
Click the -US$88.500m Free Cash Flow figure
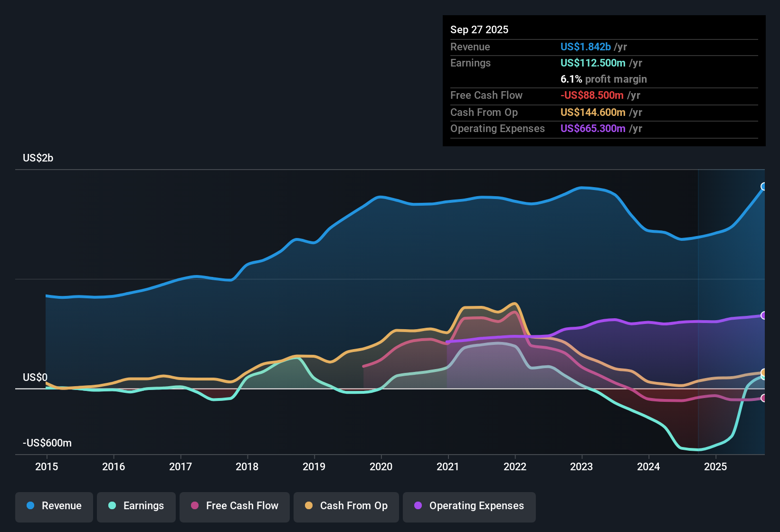592,95
